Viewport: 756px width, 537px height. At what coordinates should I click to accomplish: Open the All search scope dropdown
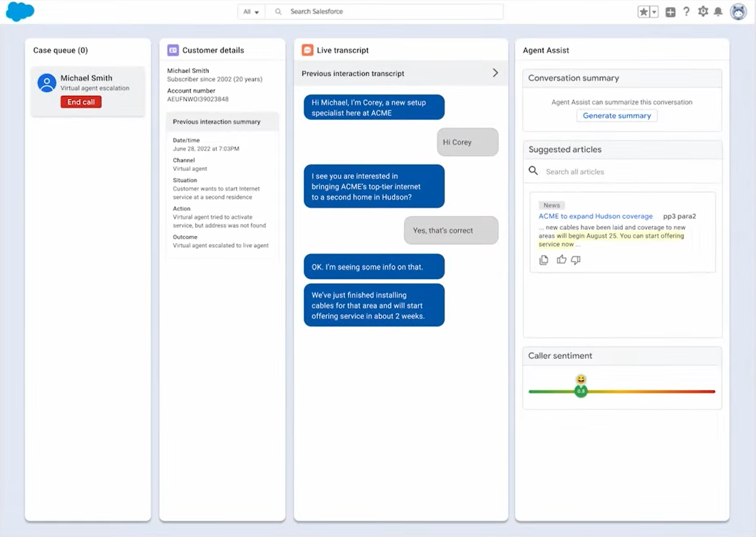251,12
